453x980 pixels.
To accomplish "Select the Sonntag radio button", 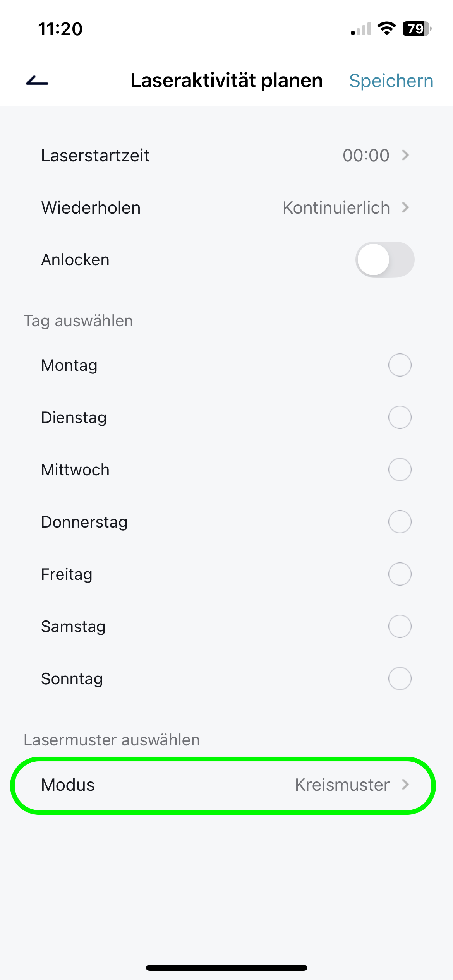I will tap(400, 678).
